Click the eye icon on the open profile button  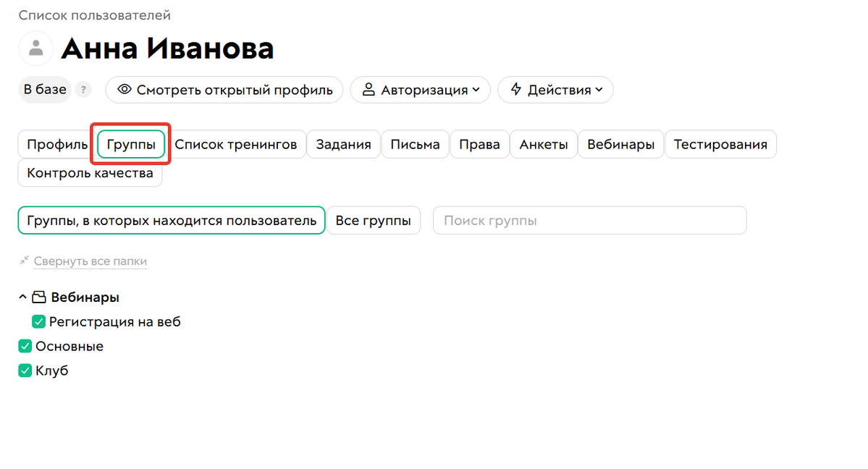pos(125,90)
